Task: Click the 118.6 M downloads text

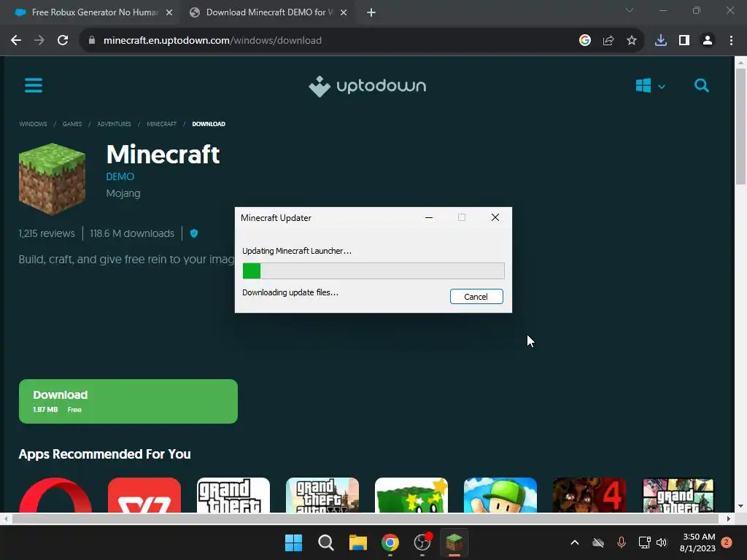Action: 132,233
